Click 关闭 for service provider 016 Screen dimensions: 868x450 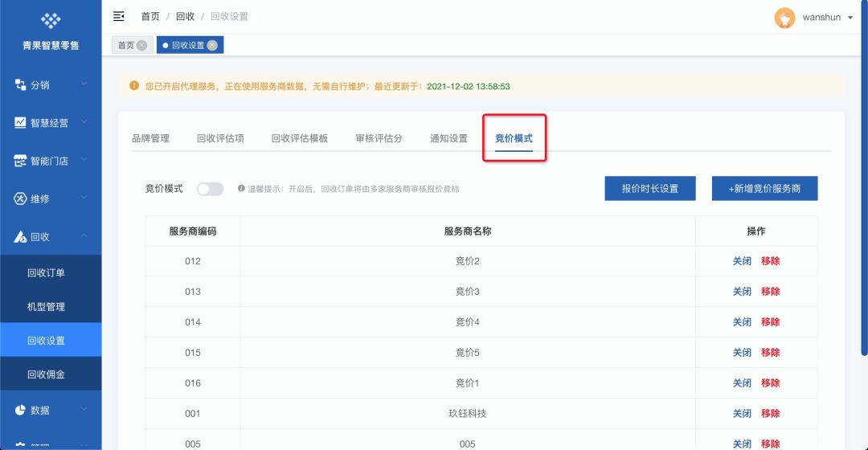coord(742,383)
